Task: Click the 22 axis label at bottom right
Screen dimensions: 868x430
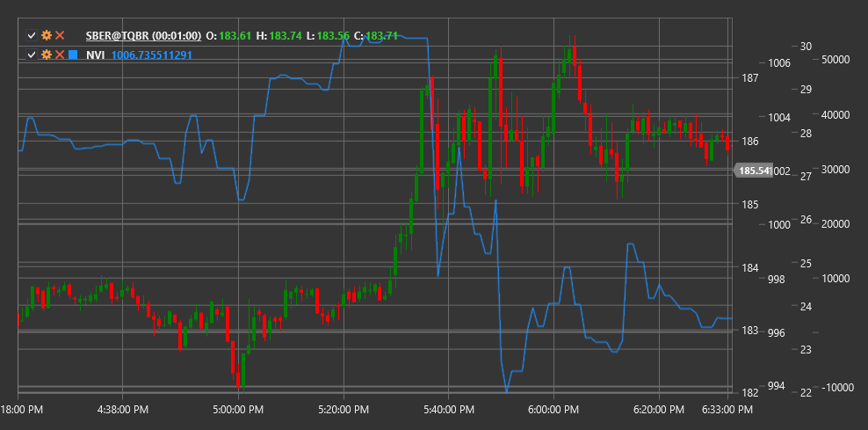Action: (806, 393)
